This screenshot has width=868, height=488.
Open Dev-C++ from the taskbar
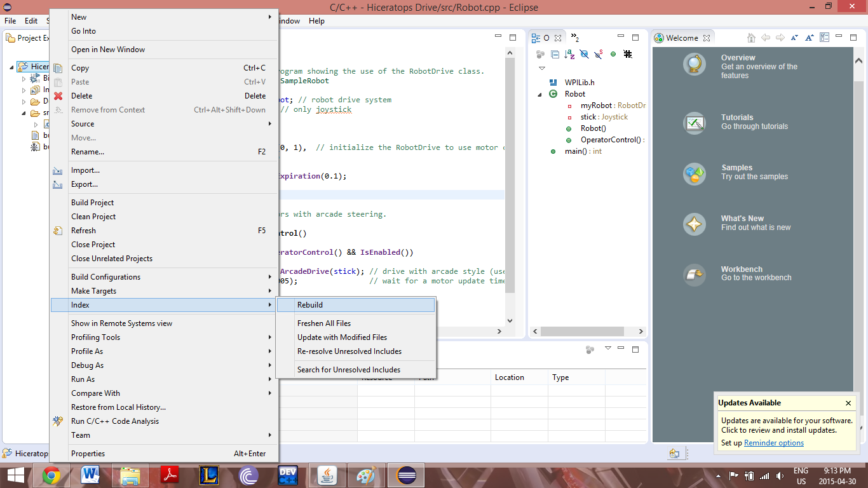(288, 475)
